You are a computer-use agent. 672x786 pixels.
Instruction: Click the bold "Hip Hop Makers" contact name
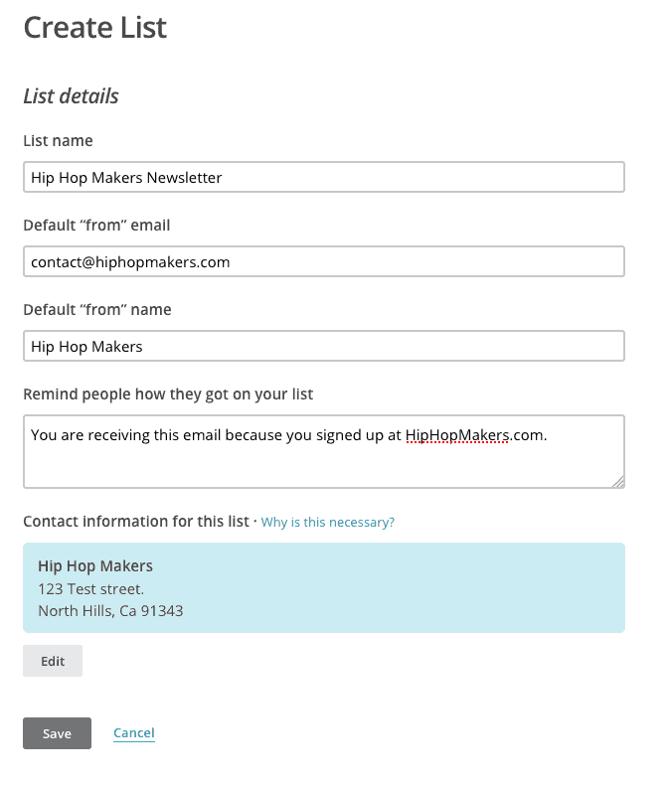[x=95, y=566]
